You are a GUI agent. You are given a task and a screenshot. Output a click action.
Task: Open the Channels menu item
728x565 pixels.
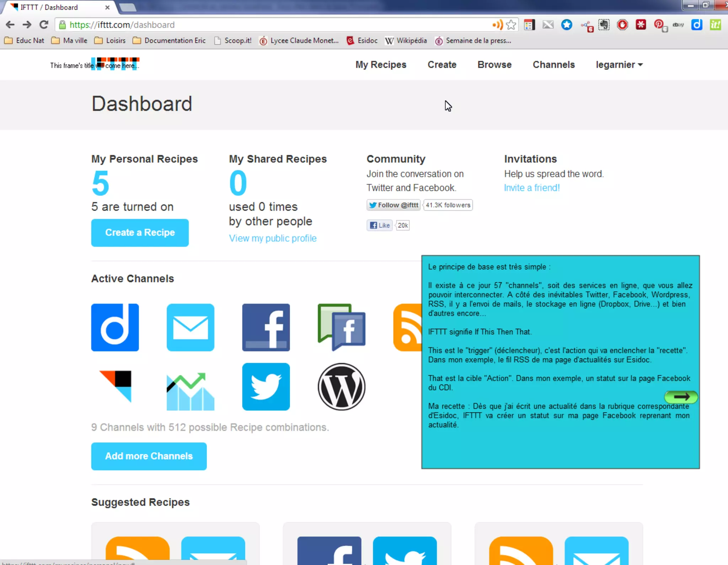click(553, 65)
